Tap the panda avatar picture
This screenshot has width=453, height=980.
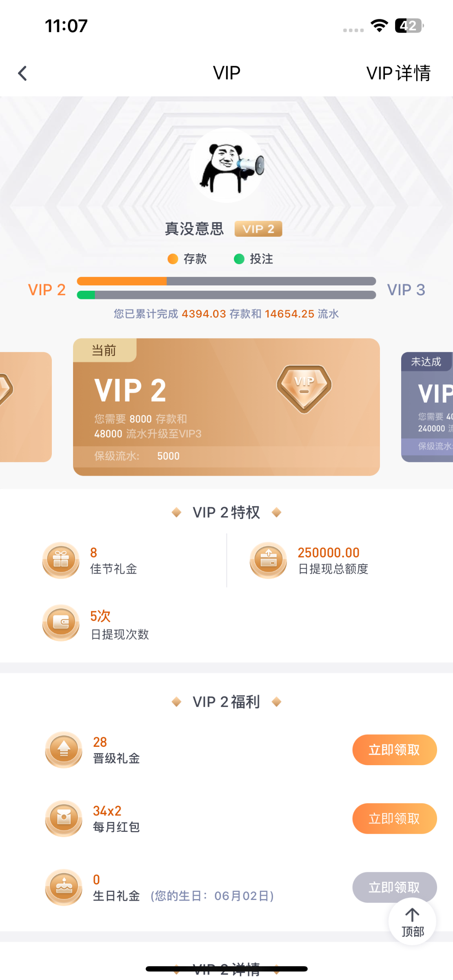(227, 165)
